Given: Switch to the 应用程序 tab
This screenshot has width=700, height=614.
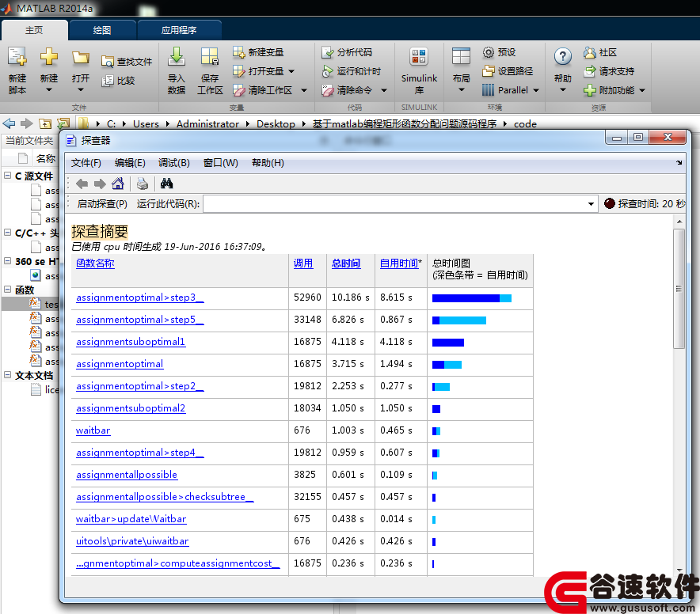Looking at the screenshot, I should coord(179,30).
